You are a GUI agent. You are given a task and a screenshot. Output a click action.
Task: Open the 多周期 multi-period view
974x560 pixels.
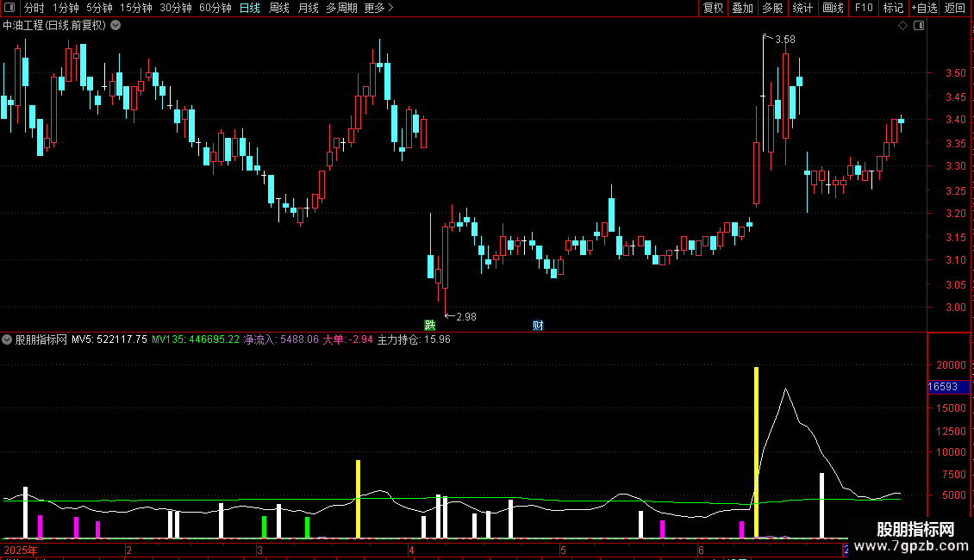pyautogui.click(x=341, y=8)
